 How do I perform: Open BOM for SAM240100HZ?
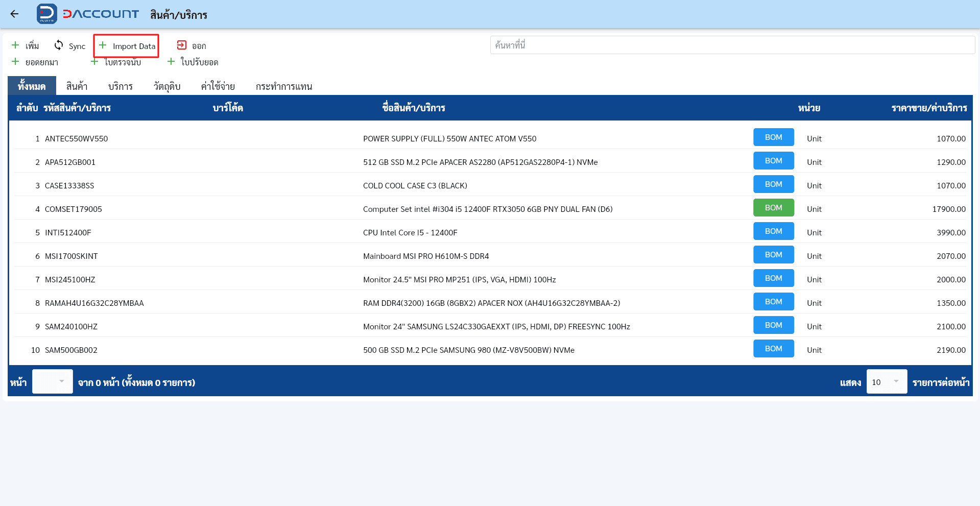pyautogui.click(x=774, y=325)
